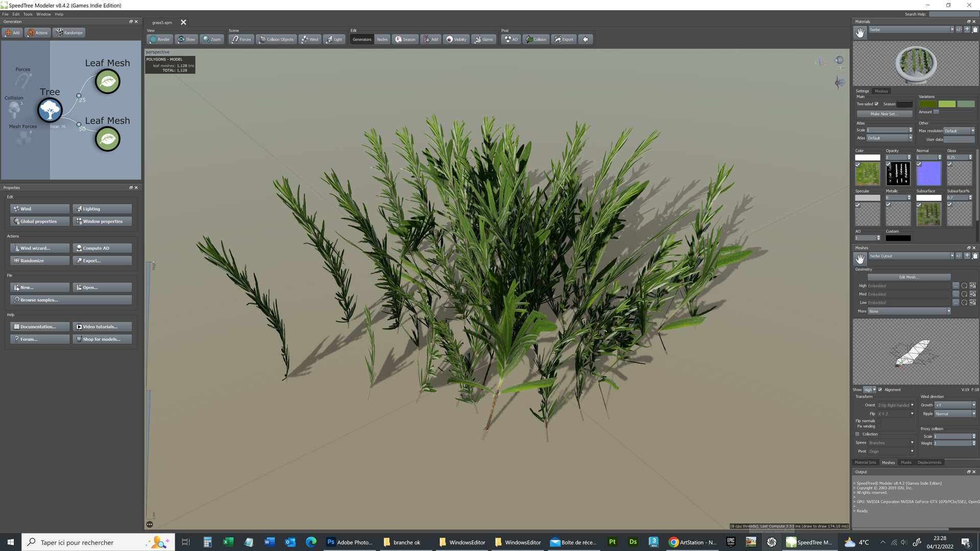980x551 pixels.
Task: Toggle the Alignment checkbox in Meshes
Action: click(x=880, y=390)
